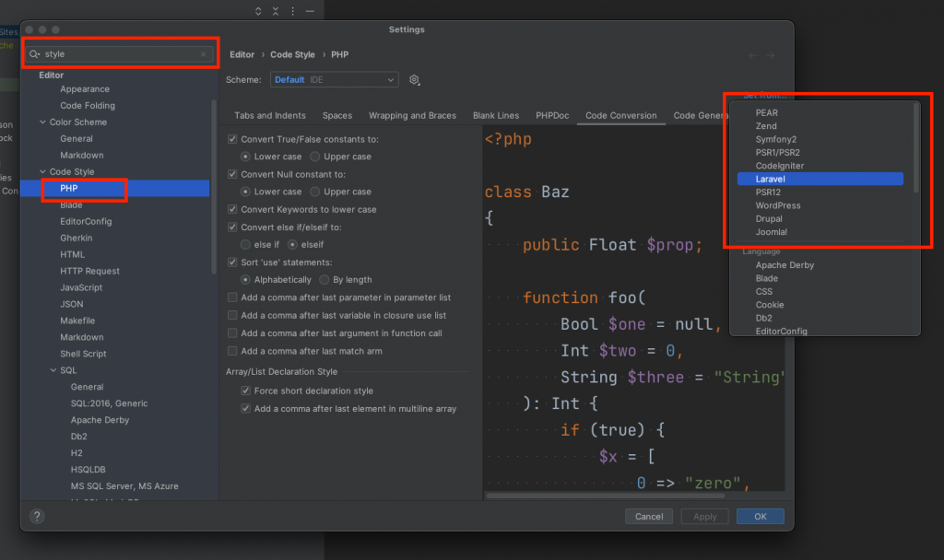Select Upper case for True/False constants
The width and height of the screenshot is (944, 560).
[x=315, y=157]
